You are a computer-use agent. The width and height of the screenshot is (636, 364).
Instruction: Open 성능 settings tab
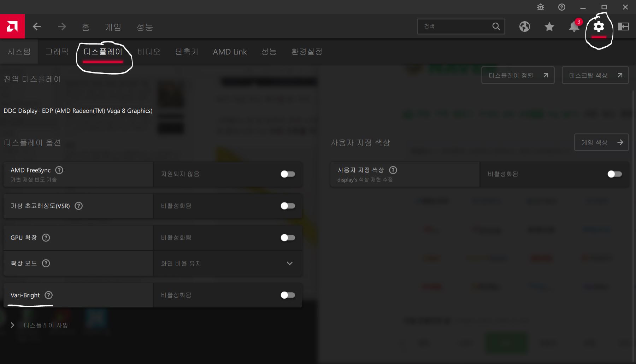tap(269, 52)
